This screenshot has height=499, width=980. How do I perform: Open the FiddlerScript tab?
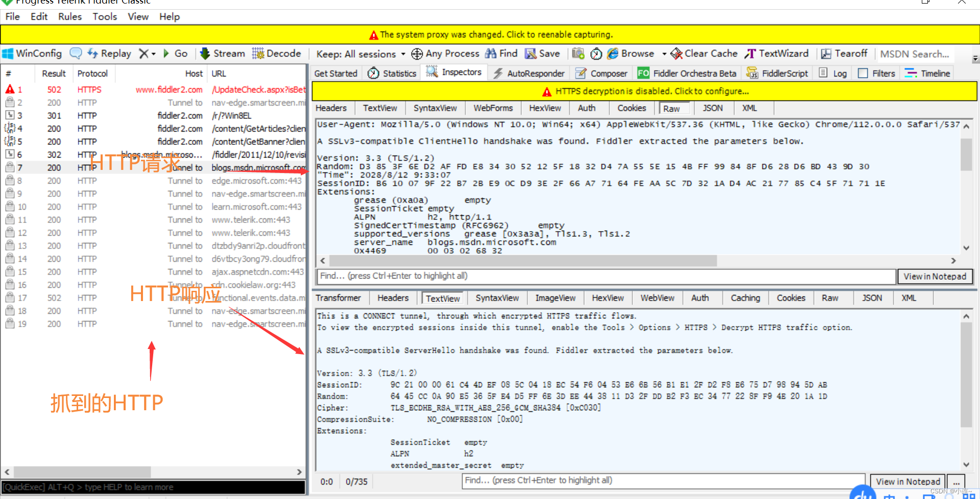pos(777,73)
